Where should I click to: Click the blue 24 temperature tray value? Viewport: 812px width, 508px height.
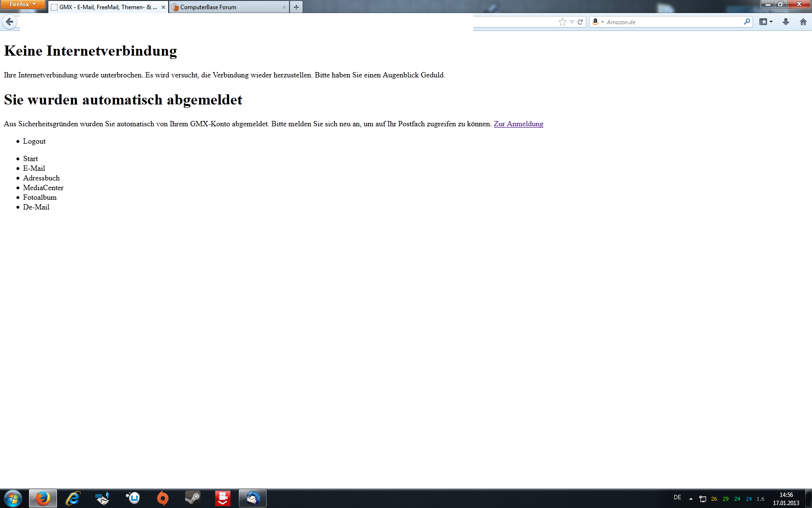pyautogui.click(x=749, y=499)
